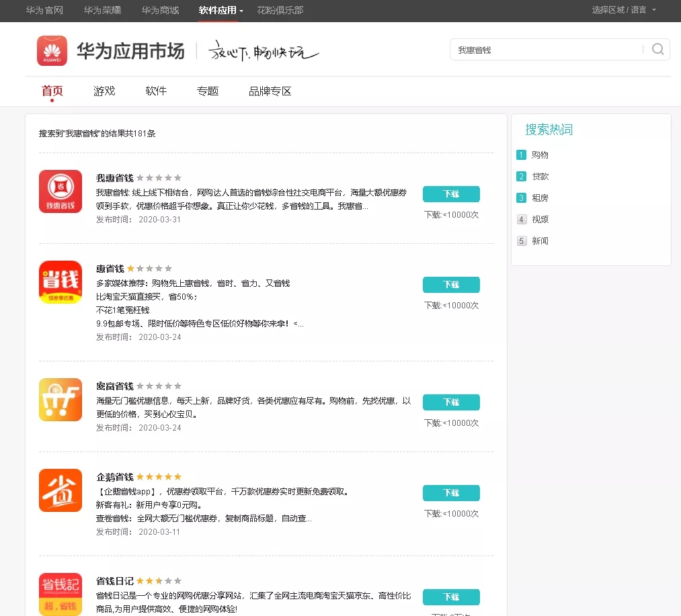Screen dimensions: 681x616
Task: Click the Huawei AppGallery logo icon
Action: (x=52, y=51)
